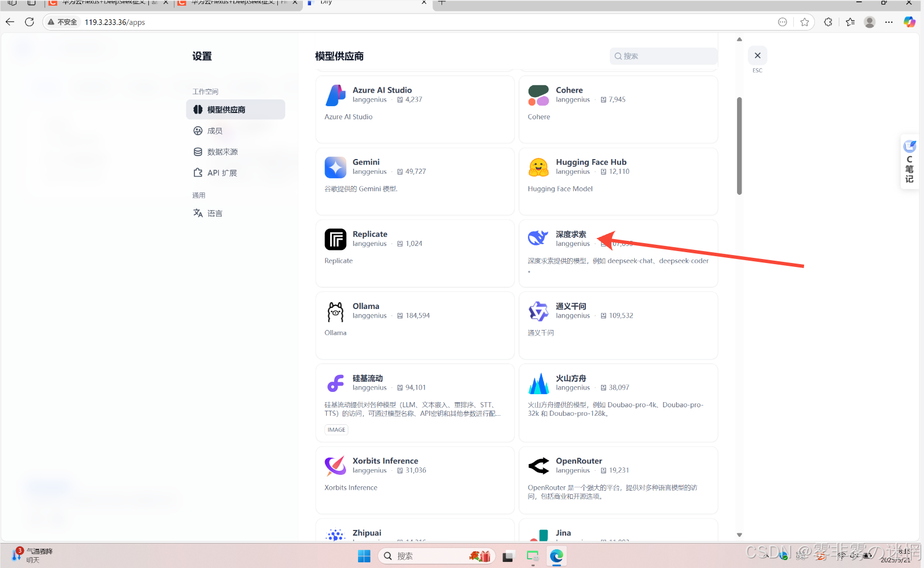The height and width of the screenshot is (568, 924).
Task: Click the 通义千问 logo icon
Action: click(539, 312)
